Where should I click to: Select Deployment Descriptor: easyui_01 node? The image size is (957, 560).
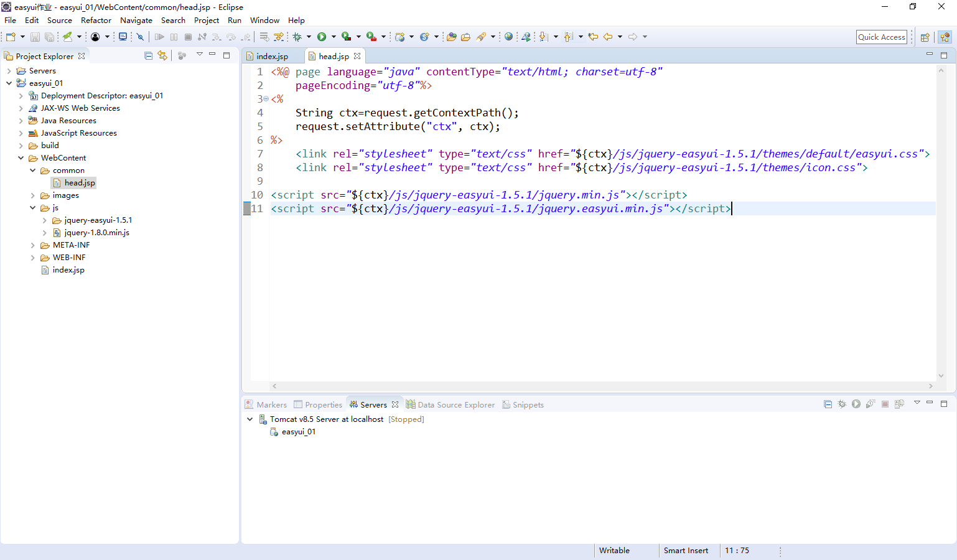coord(101,96)
